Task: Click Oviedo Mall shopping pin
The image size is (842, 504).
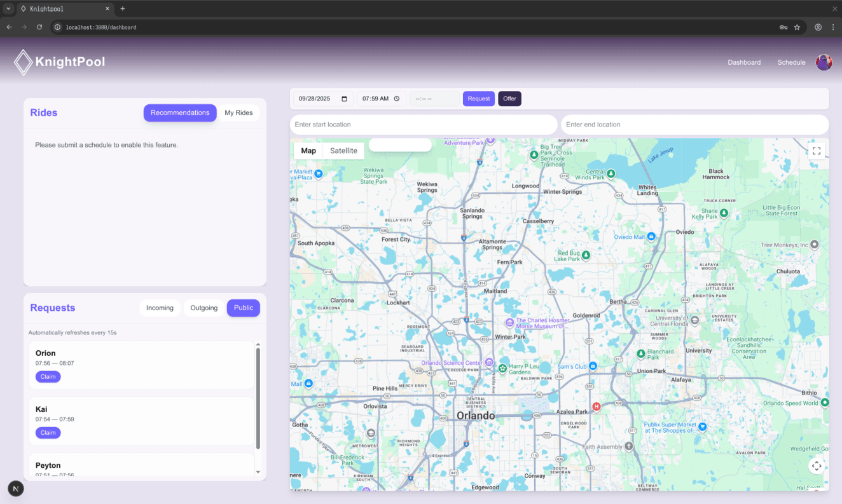Action: pyautogui.click(x=651, y=236)
